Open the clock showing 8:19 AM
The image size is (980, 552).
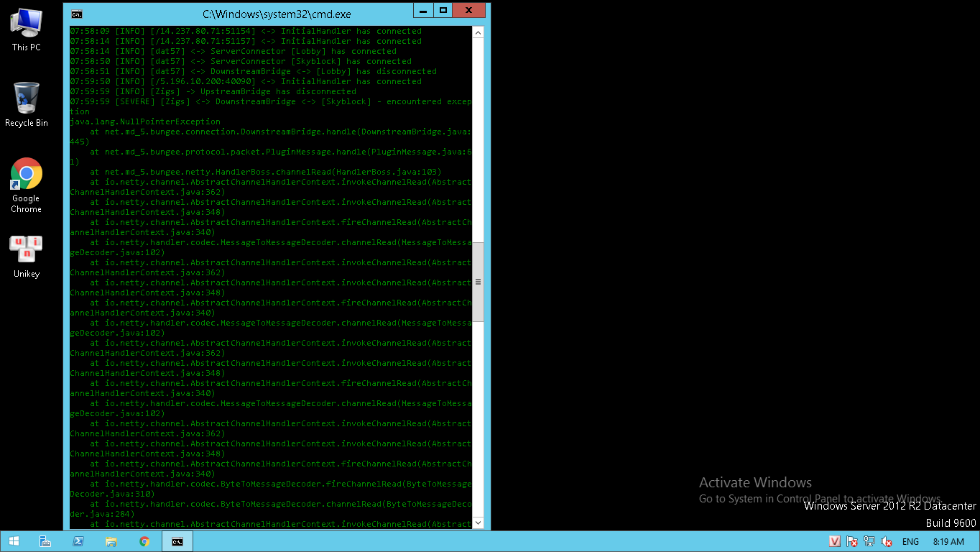(x=948, y=541)
